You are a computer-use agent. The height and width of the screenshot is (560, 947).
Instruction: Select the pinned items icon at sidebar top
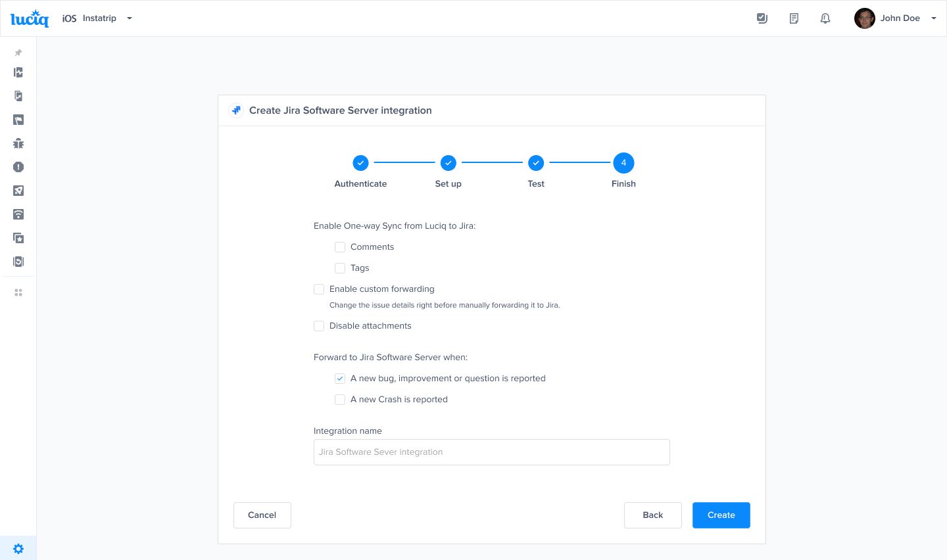[18, 53]
